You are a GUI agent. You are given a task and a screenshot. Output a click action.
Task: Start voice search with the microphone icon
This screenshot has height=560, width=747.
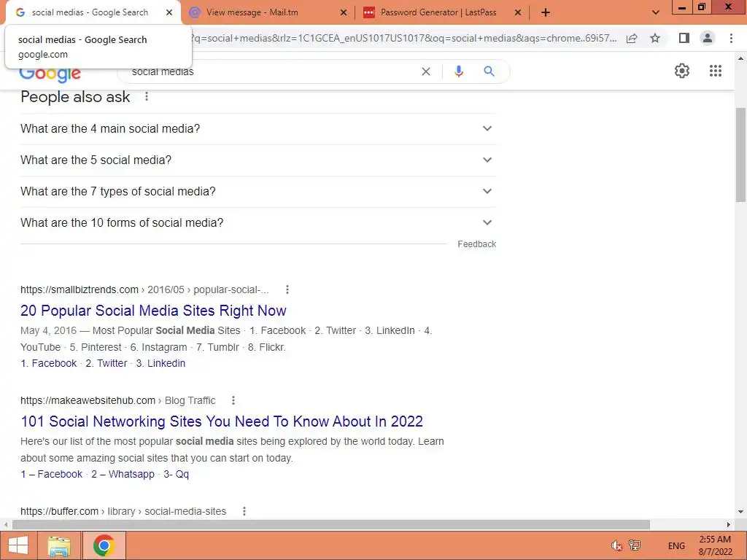tap(458, 71)
